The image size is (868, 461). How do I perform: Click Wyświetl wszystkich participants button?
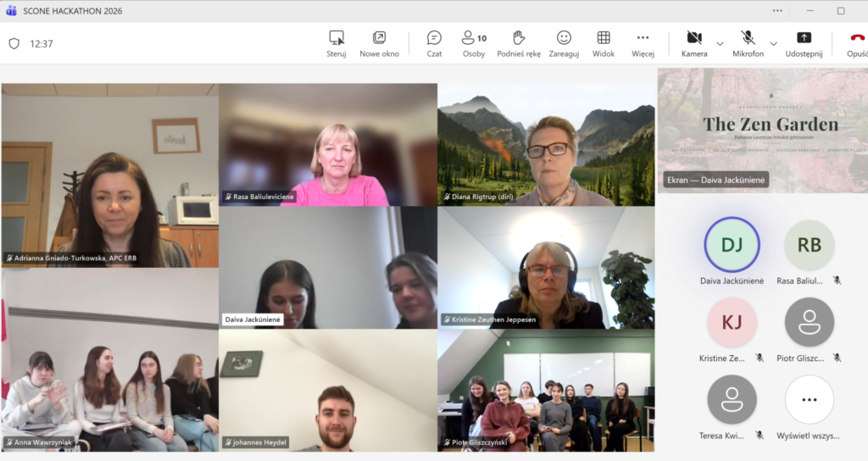click(x=809, y=399)
